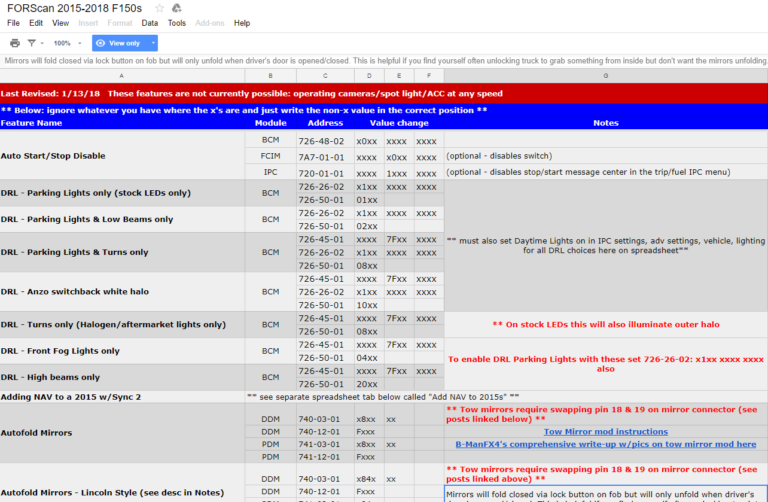Select the Auto Start/Stop Disable cell
This screenshot has height=502, width=768.
(x=122, y=156)
